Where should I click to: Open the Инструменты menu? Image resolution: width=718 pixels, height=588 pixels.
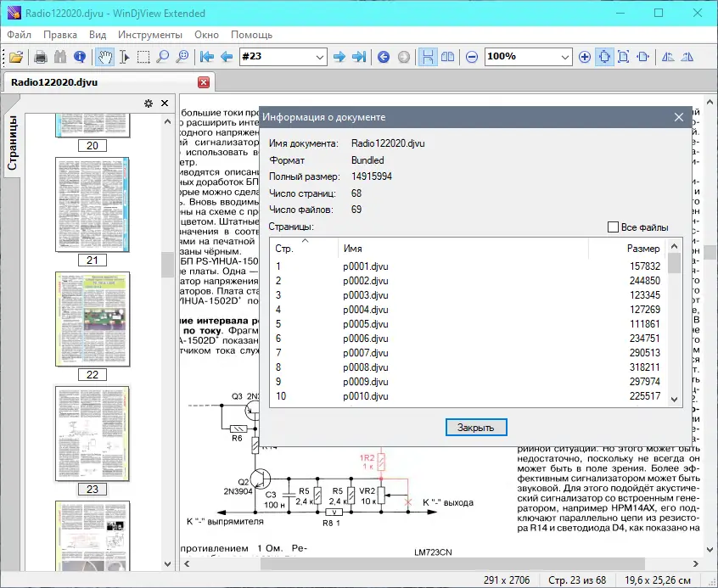coord(149,35)
